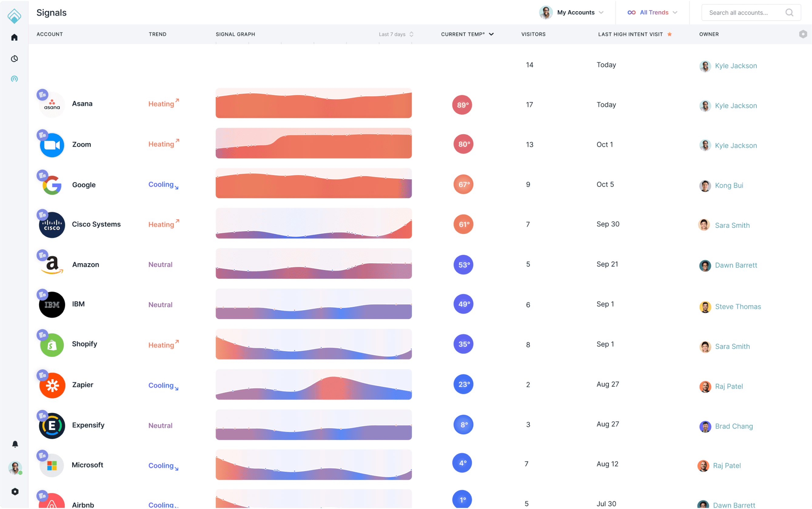Screen dimensions: 812x509
Task: Click the Asana 89° temperature badge
Action: click(462, 105)
